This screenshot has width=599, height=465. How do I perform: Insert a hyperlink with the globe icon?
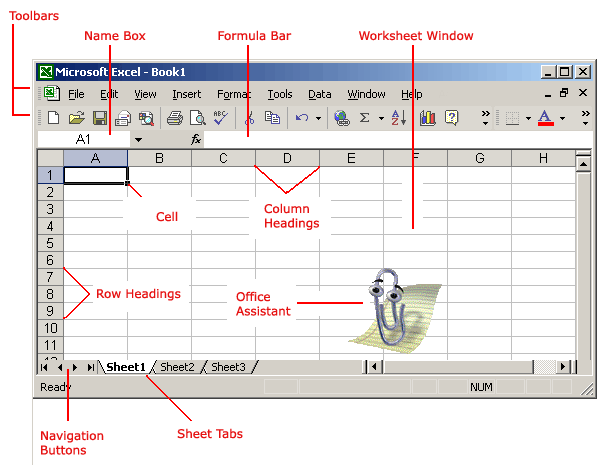click(342, 118)
